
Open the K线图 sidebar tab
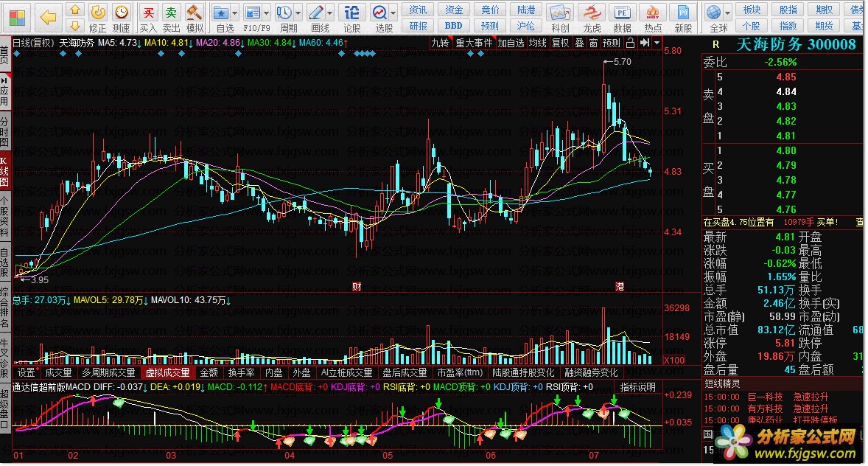pyautogui.click(x=4, y=171)
